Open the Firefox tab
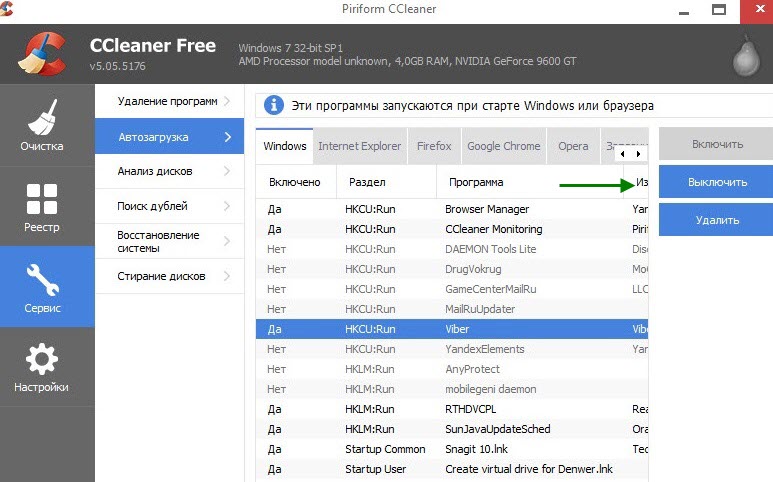The image size is (773, 482). pos(434,146)
